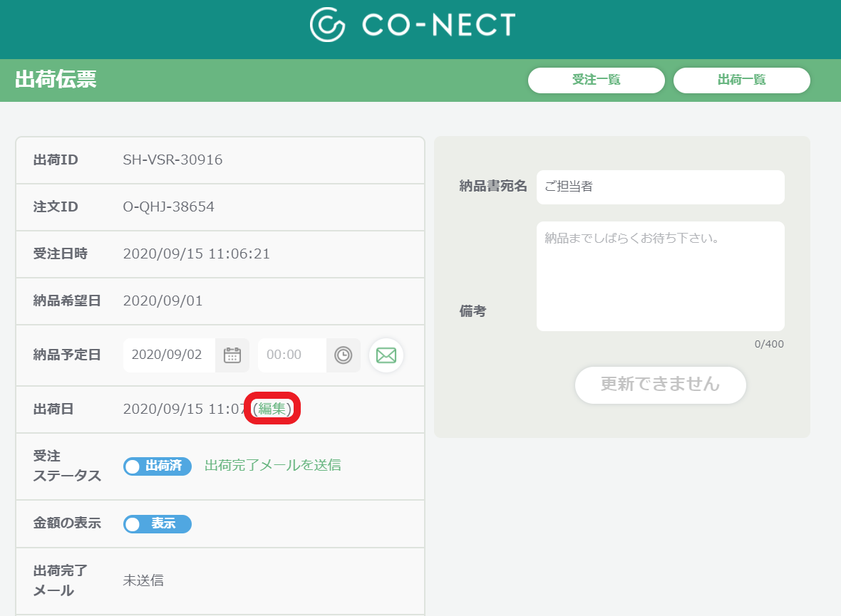841x616 pixels.
Task: Open the calendar date picker icon
Action: (x=232, y=355)
